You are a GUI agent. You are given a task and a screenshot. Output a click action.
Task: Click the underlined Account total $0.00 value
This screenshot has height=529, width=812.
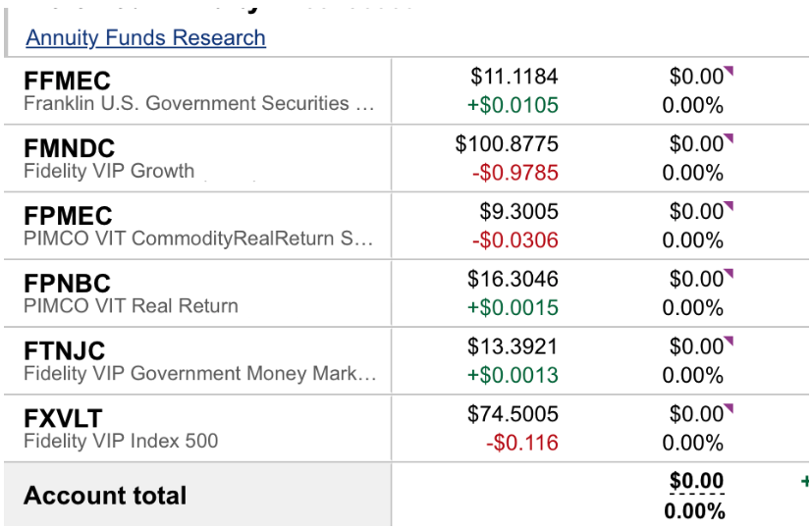click(x=696, y=482)
